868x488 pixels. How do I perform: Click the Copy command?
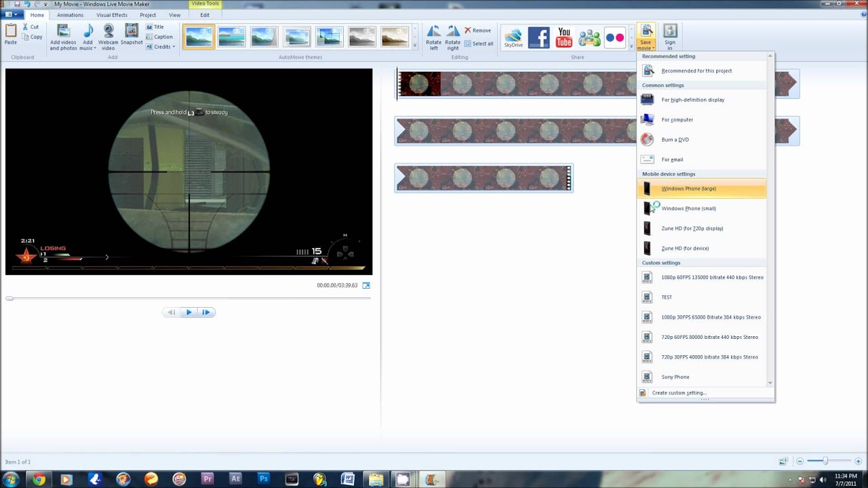(31, 37)
